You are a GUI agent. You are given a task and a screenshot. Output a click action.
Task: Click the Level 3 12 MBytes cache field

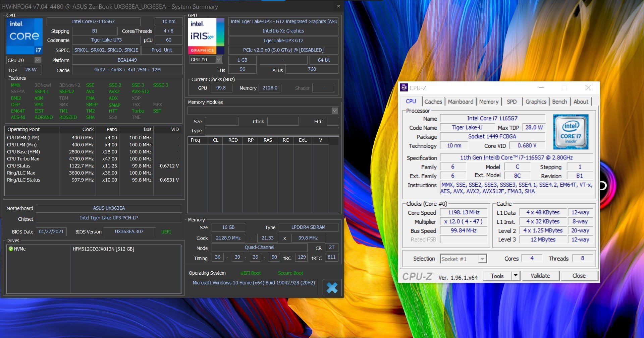(543, 240)
